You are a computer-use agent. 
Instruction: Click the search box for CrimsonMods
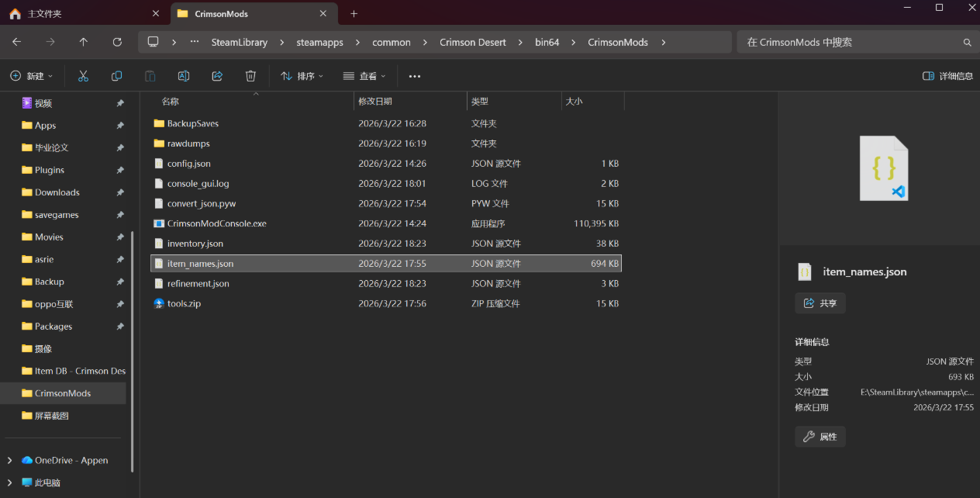[x=849, y=42]
